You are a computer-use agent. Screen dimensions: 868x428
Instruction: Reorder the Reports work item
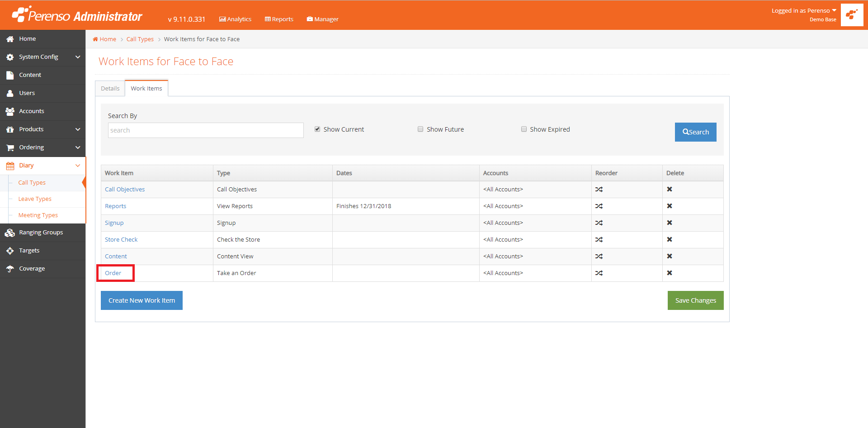[599, 206]
